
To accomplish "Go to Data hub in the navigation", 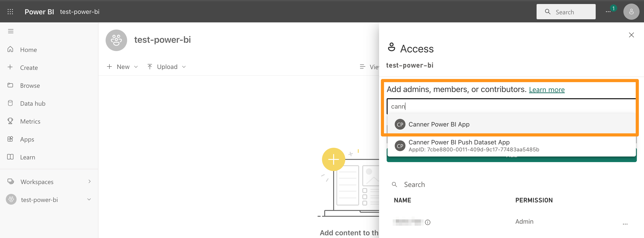I will [33, 104].
